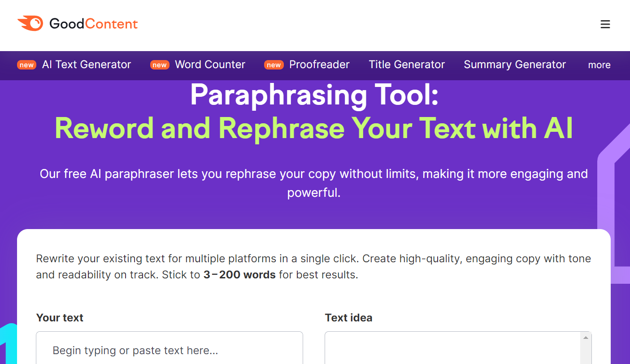Click the Your text label
This screenshot has height=364, width=630.
coord(60,318)
